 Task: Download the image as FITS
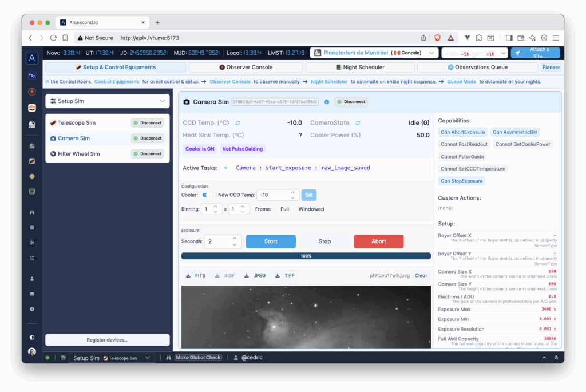click(195, 275)
